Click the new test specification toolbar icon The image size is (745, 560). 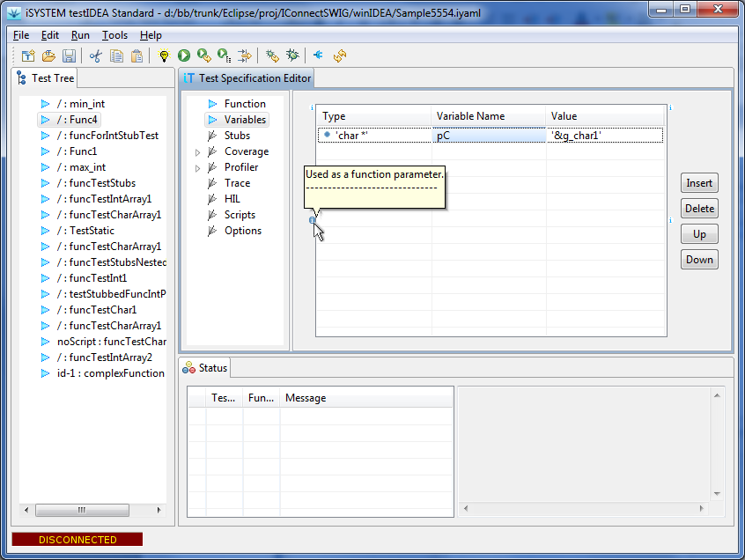(x=28, y=55)
